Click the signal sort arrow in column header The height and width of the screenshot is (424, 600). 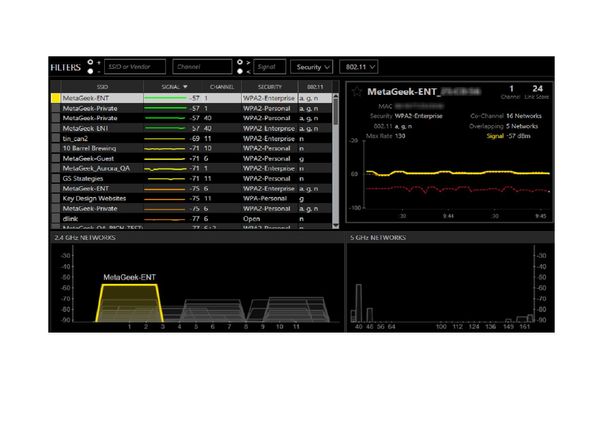[x=184, y=87]
